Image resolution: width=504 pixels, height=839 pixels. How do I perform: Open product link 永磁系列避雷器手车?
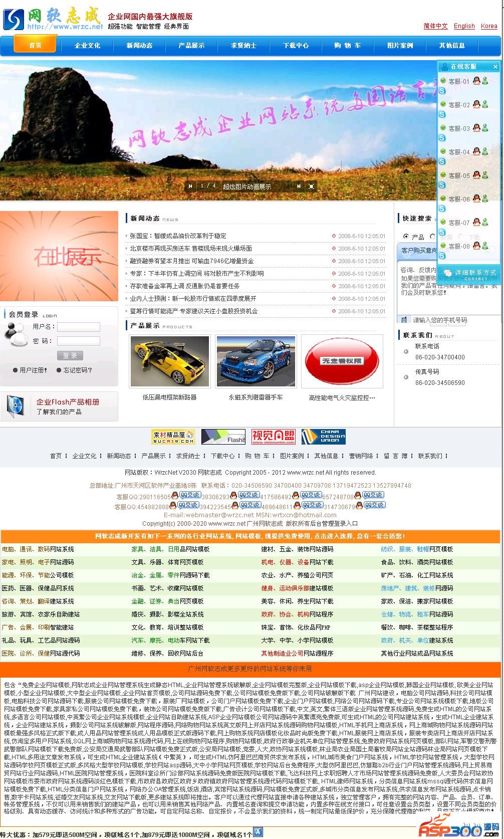click(256, 397)
